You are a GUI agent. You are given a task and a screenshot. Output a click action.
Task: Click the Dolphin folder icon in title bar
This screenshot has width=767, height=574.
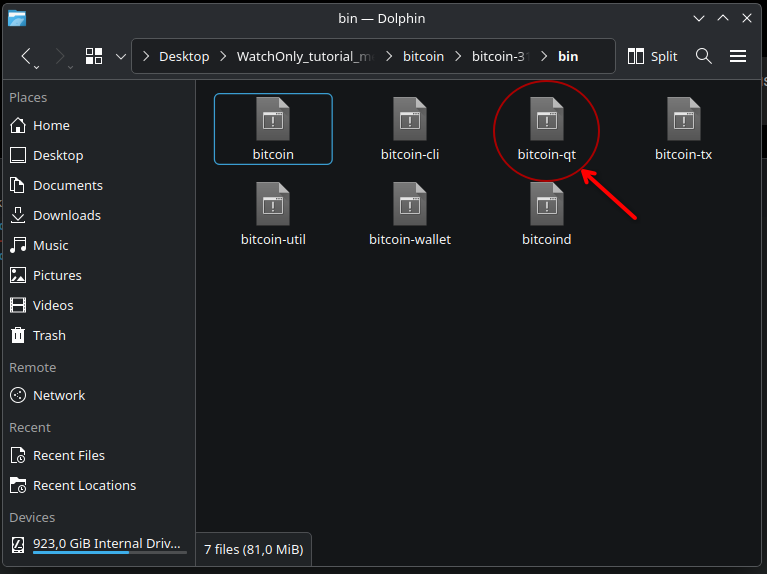[x=17, y=18]
